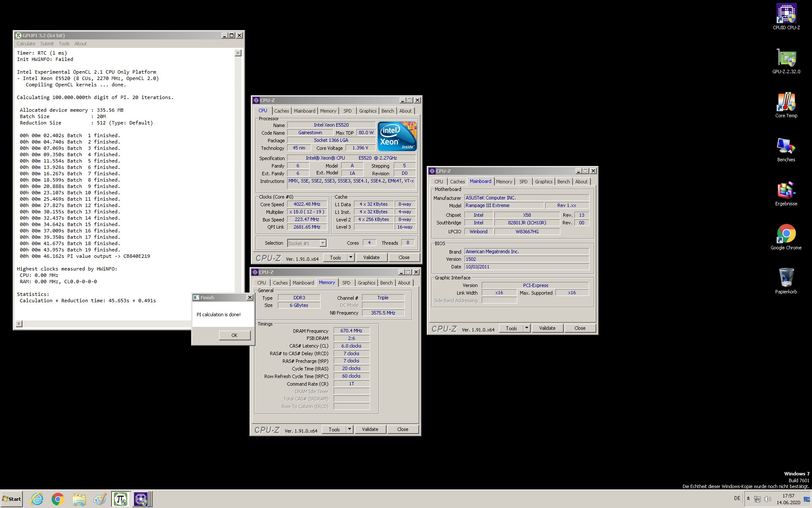Open the CPUID CPU-Z desktop shortcut

(x=786, y=17)
